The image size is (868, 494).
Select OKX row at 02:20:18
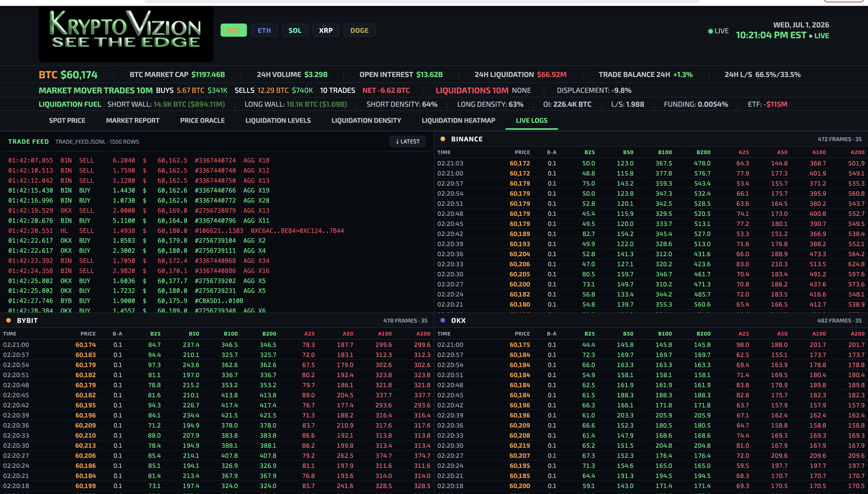(651, 486)
